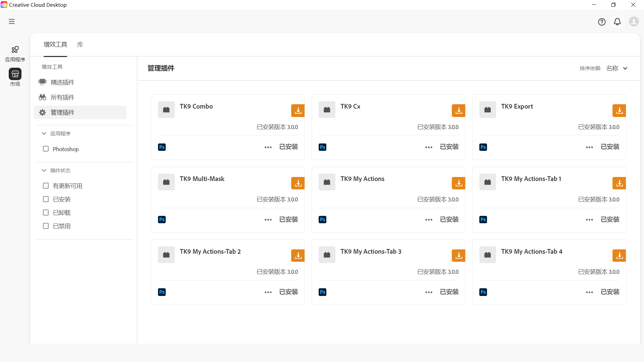Click the download icon on TK9 My Actions card

click(458, 183)
